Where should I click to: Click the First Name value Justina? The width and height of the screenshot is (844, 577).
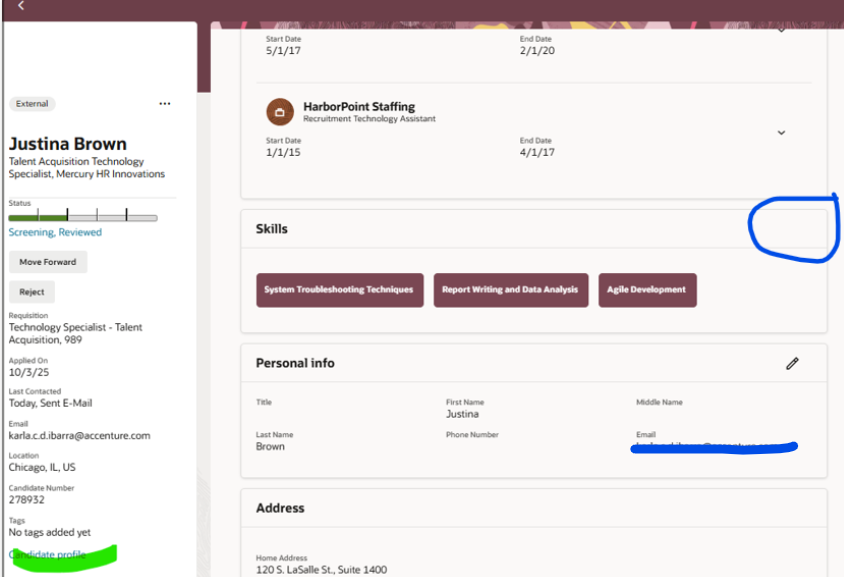tap(462, 414)
